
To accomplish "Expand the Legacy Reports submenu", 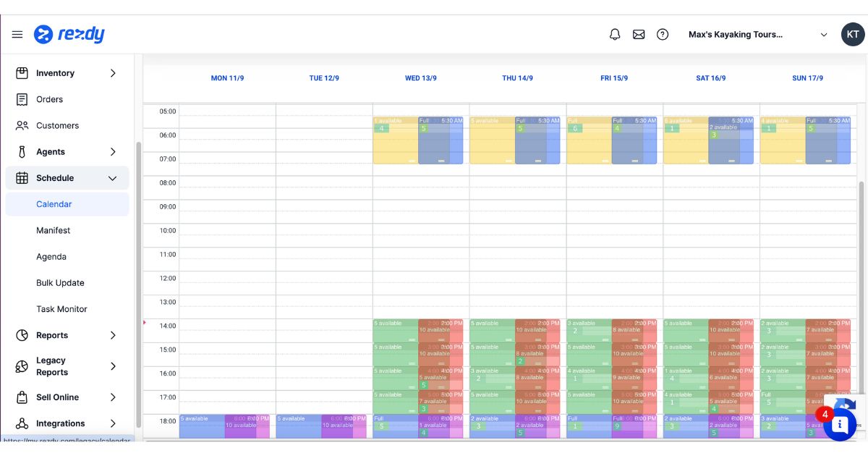I will (x=113, y=366).
